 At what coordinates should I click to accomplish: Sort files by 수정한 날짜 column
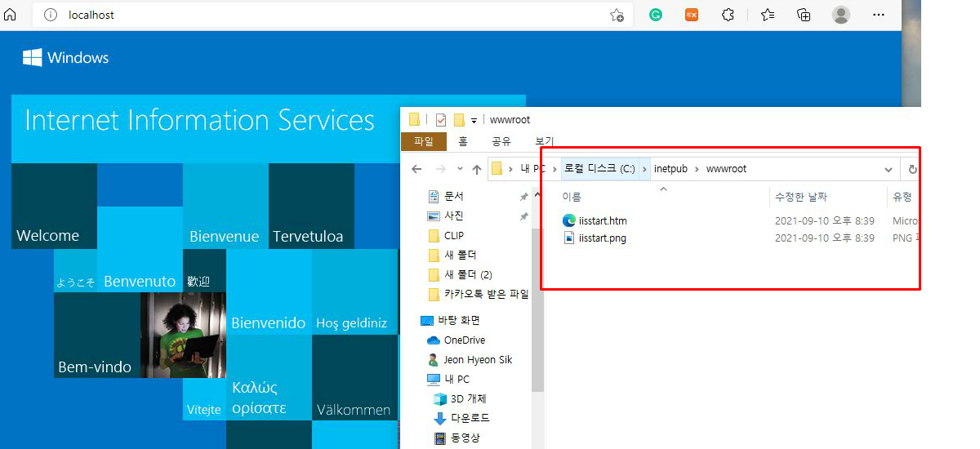tap(801, 197)
